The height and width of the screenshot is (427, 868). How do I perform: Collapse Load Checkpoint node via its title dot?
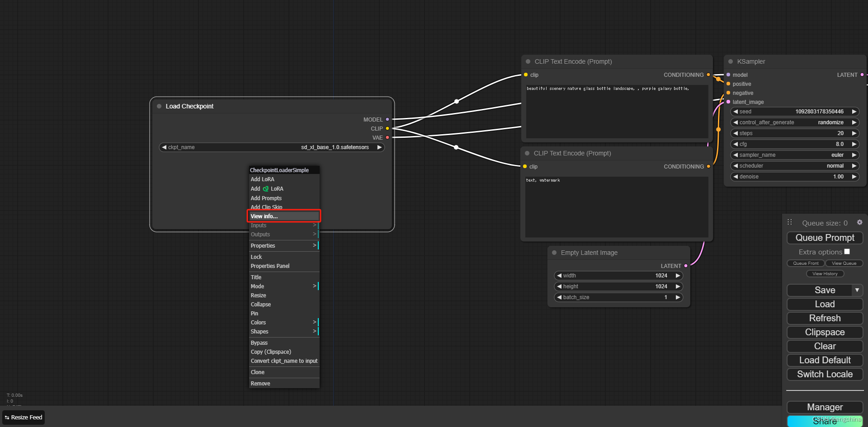(x=159, y=106)
